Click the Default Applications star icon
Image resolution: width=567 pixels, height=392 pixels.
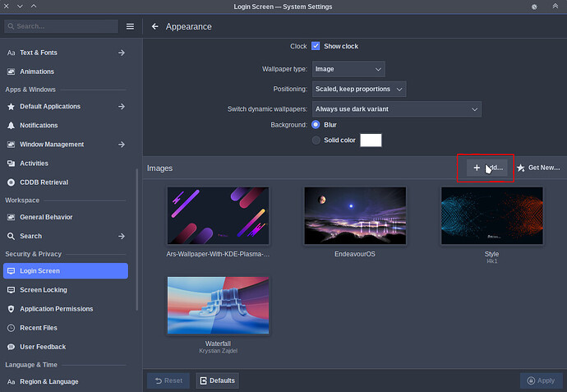pyautogui.click(x=12, y=107)
